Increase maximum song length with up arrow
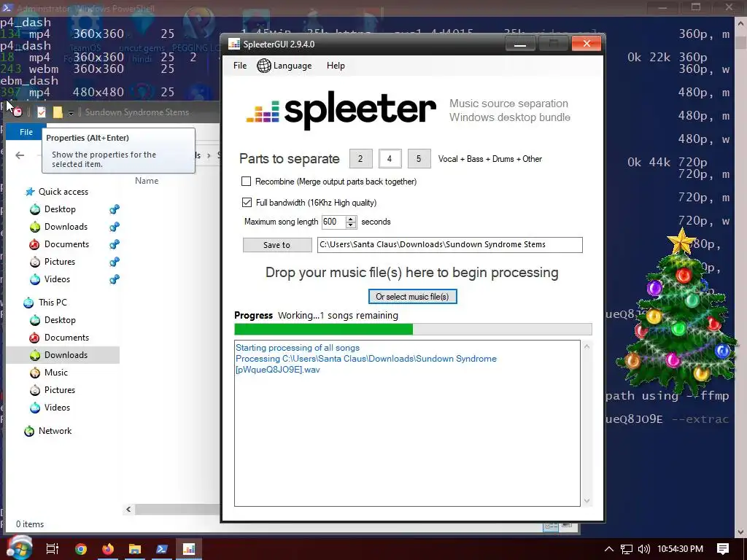 (x=351, y=219)
